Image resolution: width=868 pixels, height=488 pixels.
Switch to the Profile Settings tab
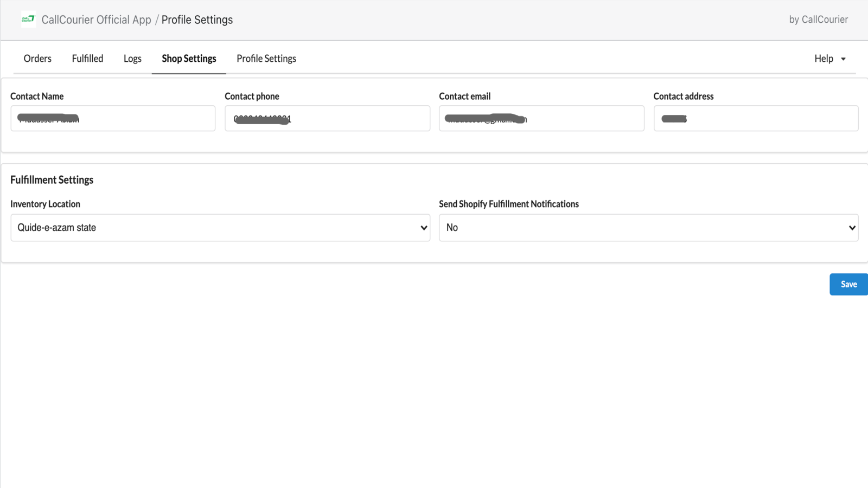click(266, 59)
